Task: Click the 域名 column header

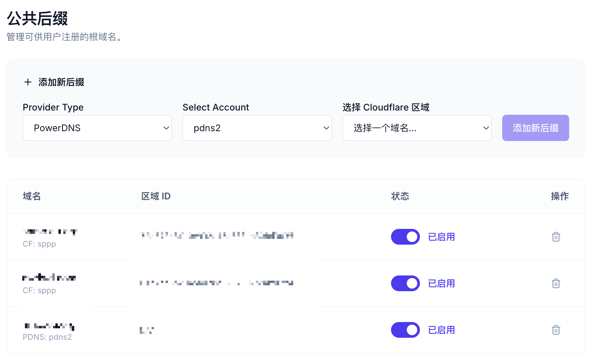Action: (x=32, y=196)
